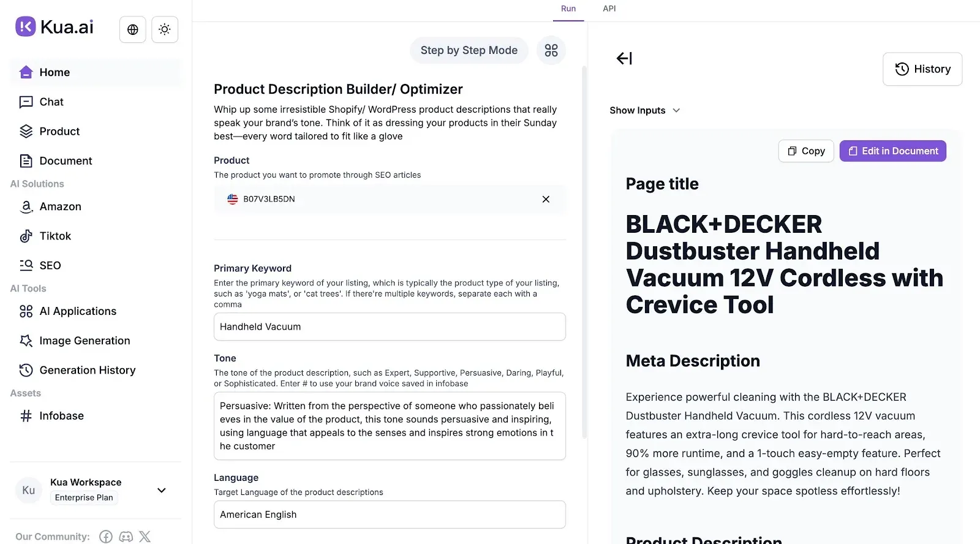Click the Image Generation sparkle icon
This screenshot has height=544, width=980.
(x=26, y=341)
